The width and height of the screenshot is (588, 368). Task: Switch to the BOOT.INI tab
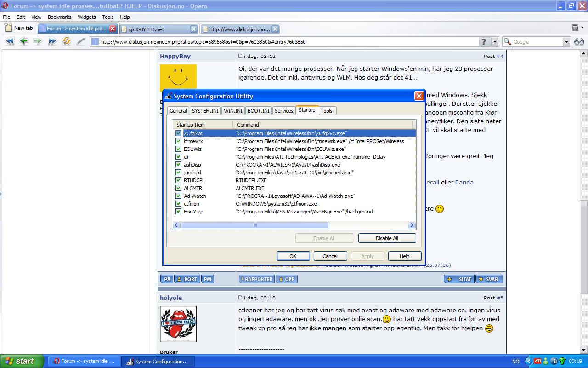pyautogui.click(x=259, y=111)
